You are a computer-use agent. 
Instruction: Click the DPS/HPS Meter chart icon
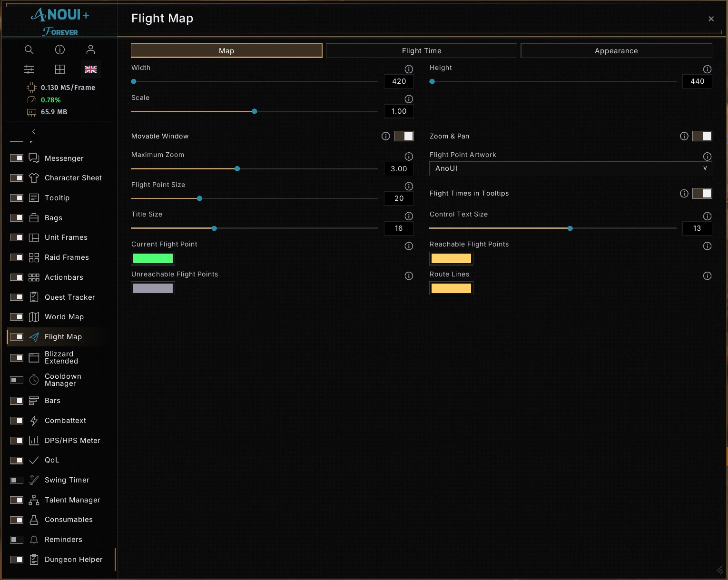[x=34, y=441]
